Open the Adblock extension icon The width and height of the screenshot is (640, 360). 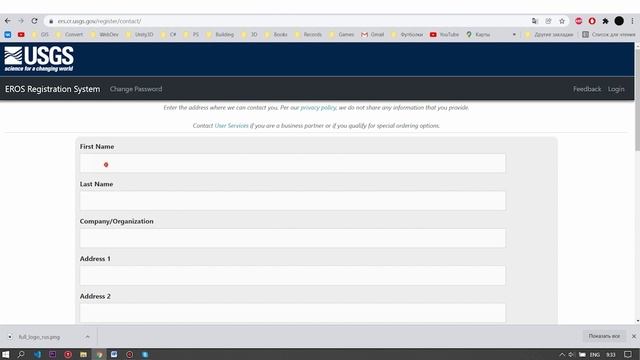coord(578,21)
